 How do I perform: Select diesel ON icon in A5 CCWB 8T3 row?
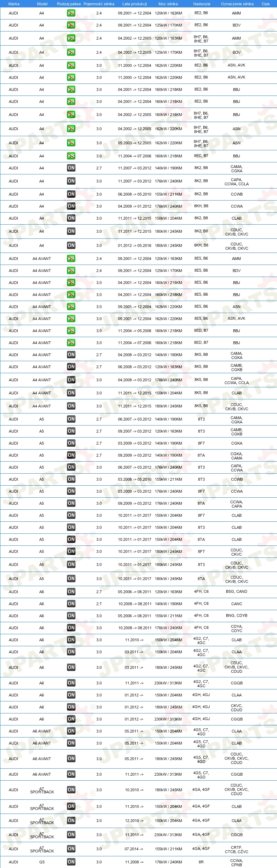coord(71,479)
